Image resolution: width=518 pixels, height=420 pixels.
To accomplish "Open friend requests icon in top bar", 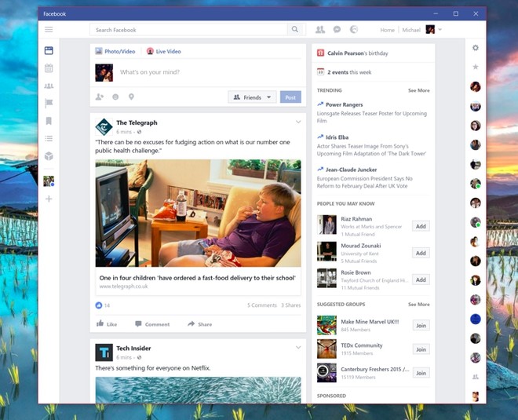I will 320,30.
